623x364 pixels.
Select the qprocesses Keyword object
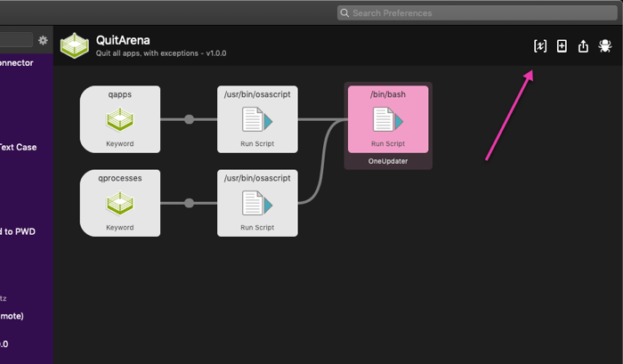click(120, 203)
